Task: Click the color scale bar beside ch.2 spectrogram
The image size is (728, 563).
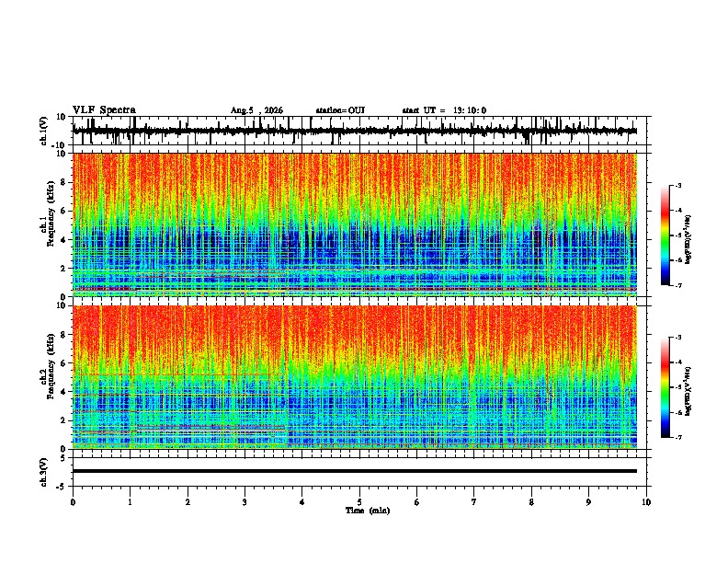Action: 665,387
